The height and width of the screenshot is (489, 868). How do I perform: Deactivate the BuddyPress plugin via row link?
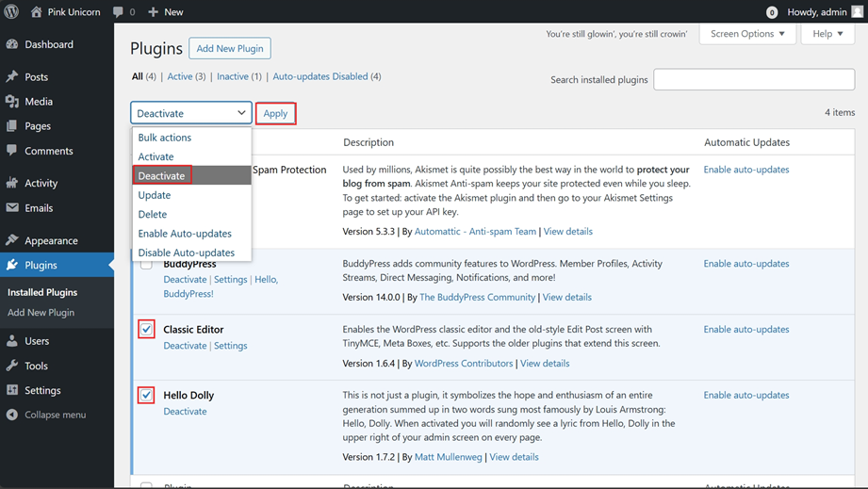point(185,279)
